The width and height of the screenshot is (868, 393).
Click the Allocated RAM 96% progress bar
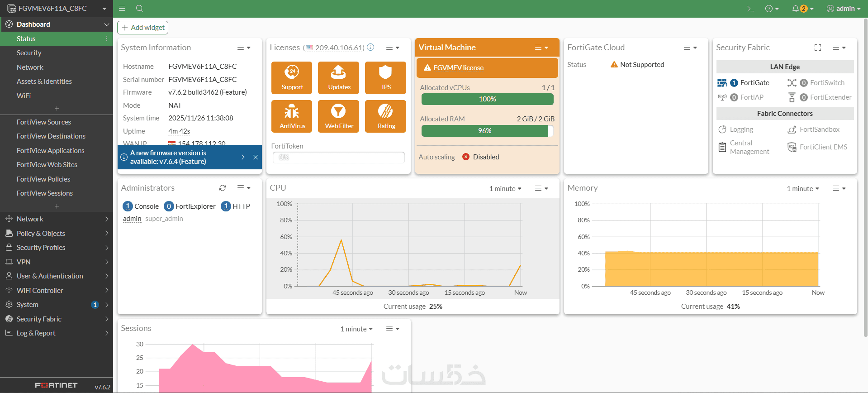[x=487, y=131]
